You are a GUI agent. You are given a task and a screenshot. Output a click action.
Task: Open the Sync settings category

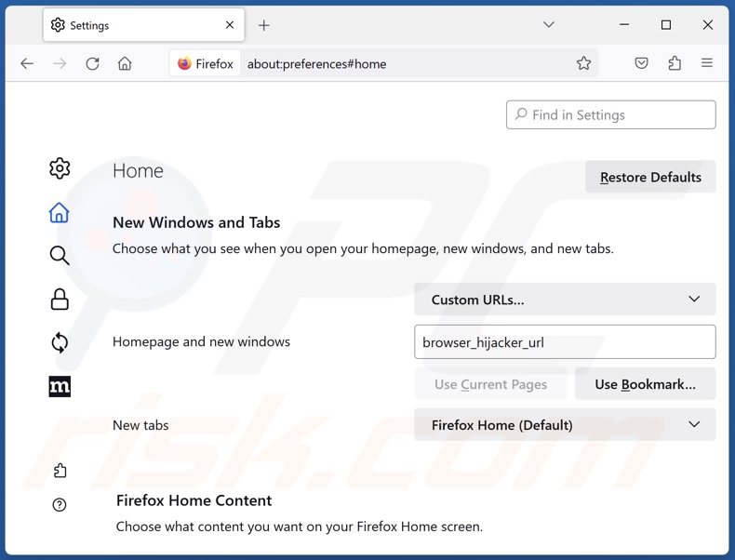click(x=60, y=342)
